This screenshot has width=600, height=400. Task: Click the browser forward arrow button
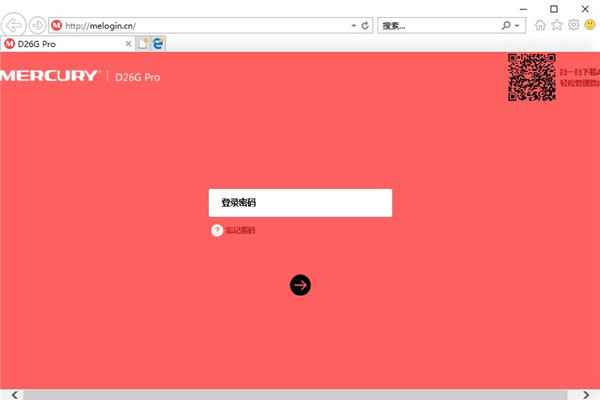(37, 26)
